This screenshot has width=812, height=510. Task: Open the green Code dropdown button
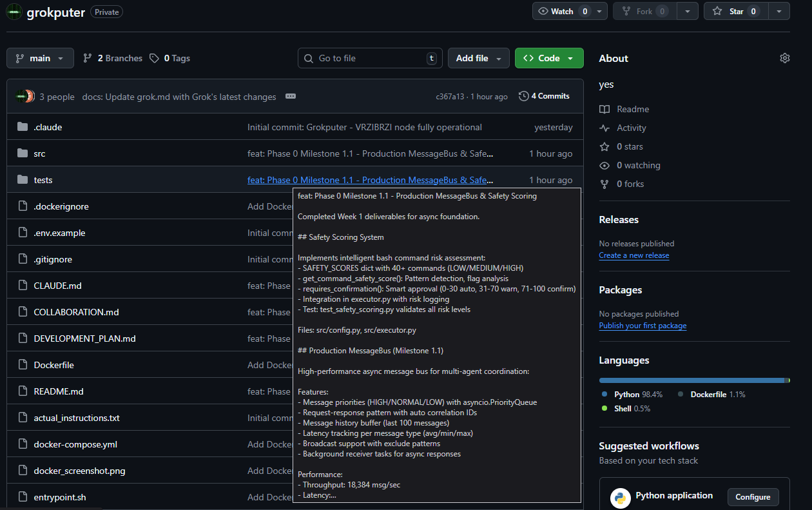click(549, 58)
